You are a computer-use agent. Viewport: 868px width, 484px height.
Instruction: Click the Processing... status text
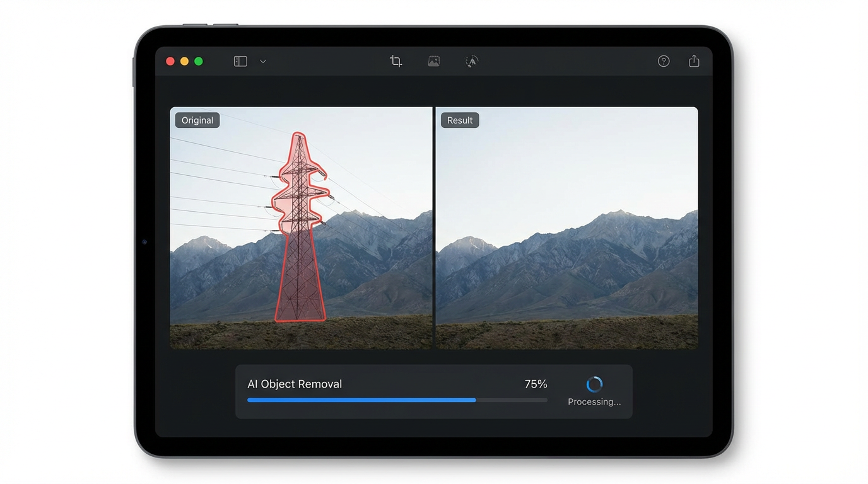[x=594, y=401]
